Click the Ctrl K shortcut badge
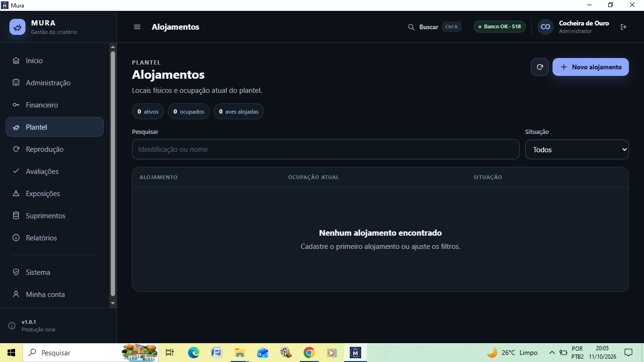 [x=452, y=27]
